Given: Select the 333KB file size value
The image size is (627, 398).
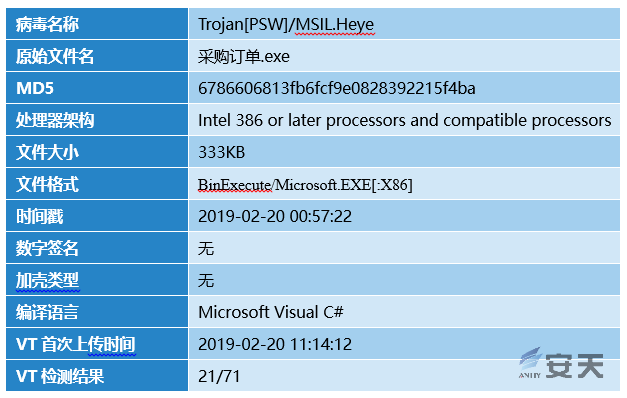Looking at the screenshot, I should tap(222, 152).
